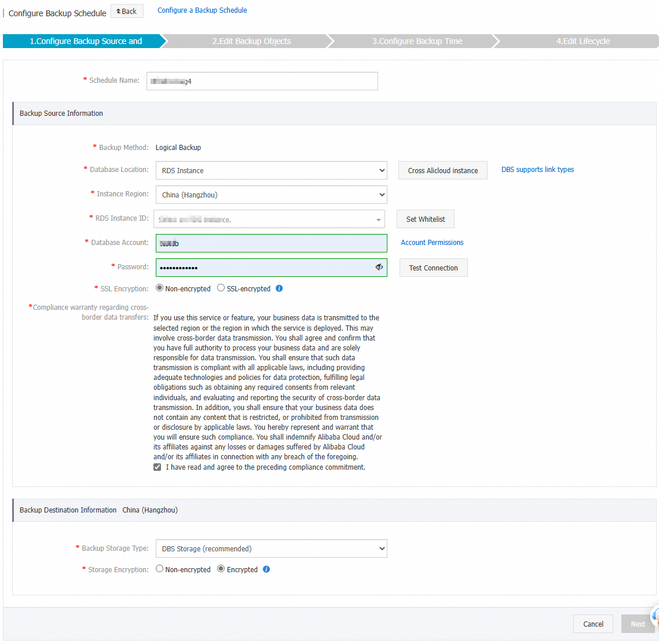Choose Encrypted storage encryption option

(x=221, y=569)
